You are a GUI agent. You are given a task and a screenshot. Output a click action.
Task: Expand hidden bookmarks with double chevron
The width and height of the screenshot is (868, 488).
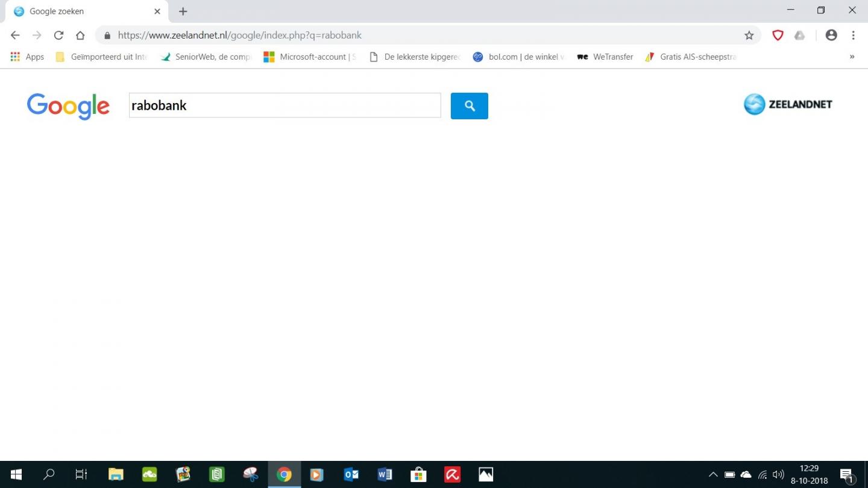[x=852, y=57]
